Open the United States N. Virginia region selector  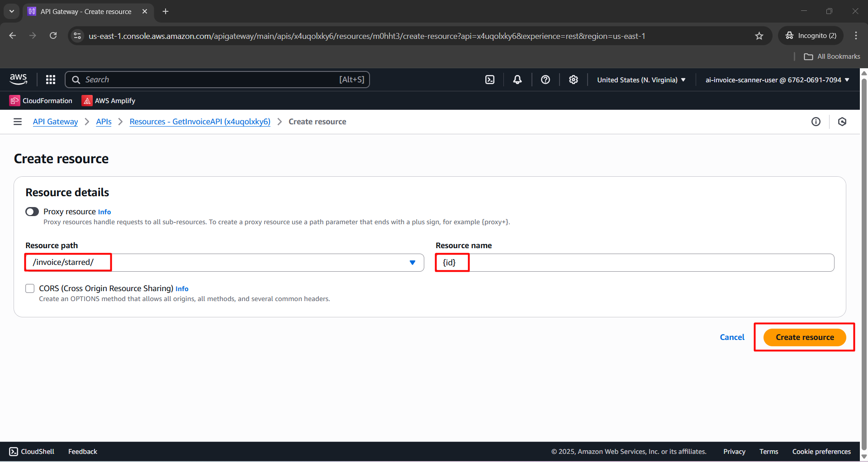pyautogui.click(x=640, y=80)
